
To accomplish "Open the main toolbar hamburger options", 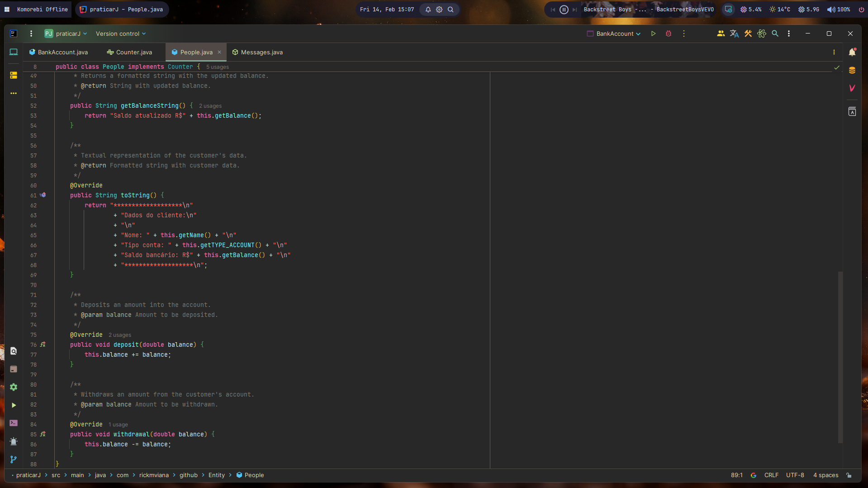I will pos(31,33).
